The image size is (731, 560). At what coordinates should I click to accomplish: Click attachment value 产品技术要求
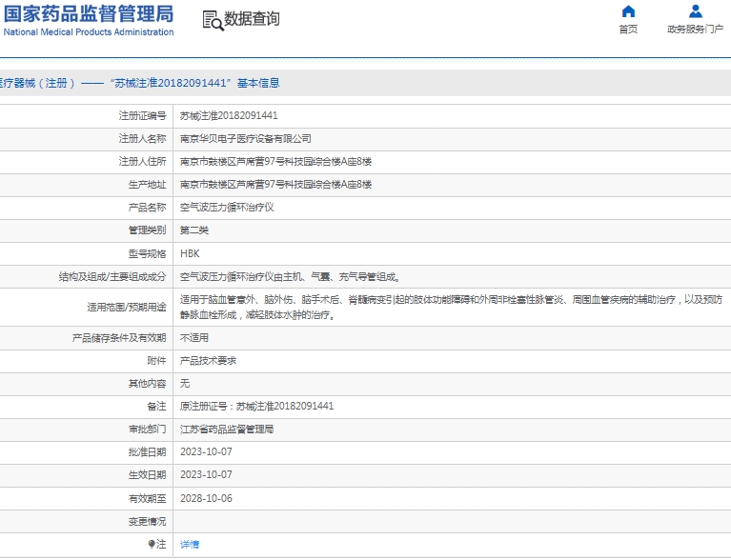(x=209, y=361)
